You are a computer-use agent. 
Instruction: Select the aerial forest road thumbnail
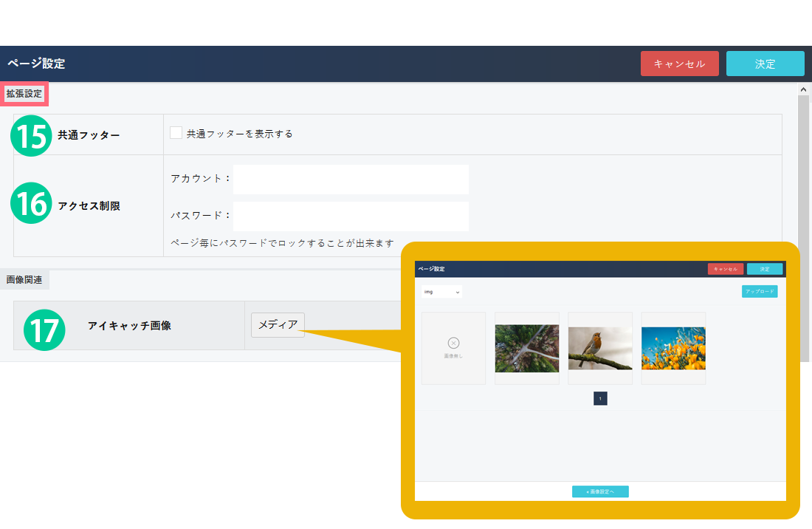click(x=526, y=348)
